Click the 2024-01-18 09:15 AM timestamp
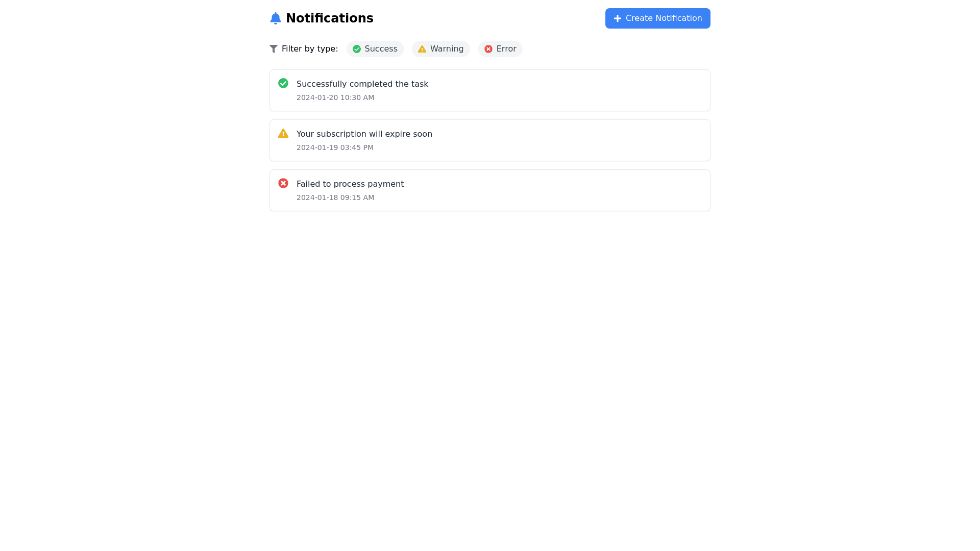Image resolution: width=980 pixels, height=551 pixels. (335, 197)
